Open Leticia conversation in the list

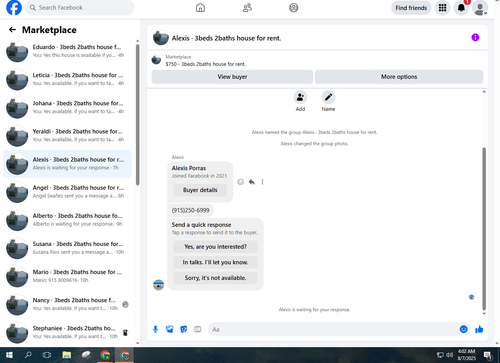coord(67,79)
